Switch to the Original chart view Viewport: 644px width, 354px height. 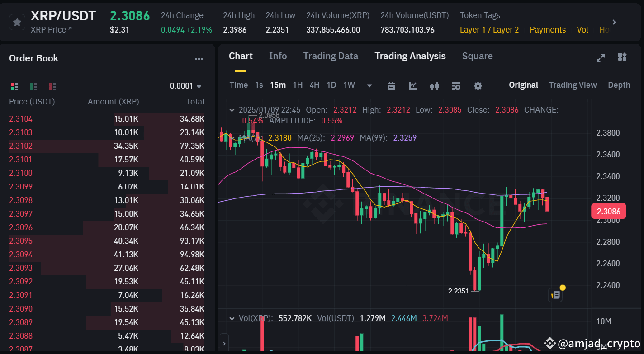tap(523, 85)
